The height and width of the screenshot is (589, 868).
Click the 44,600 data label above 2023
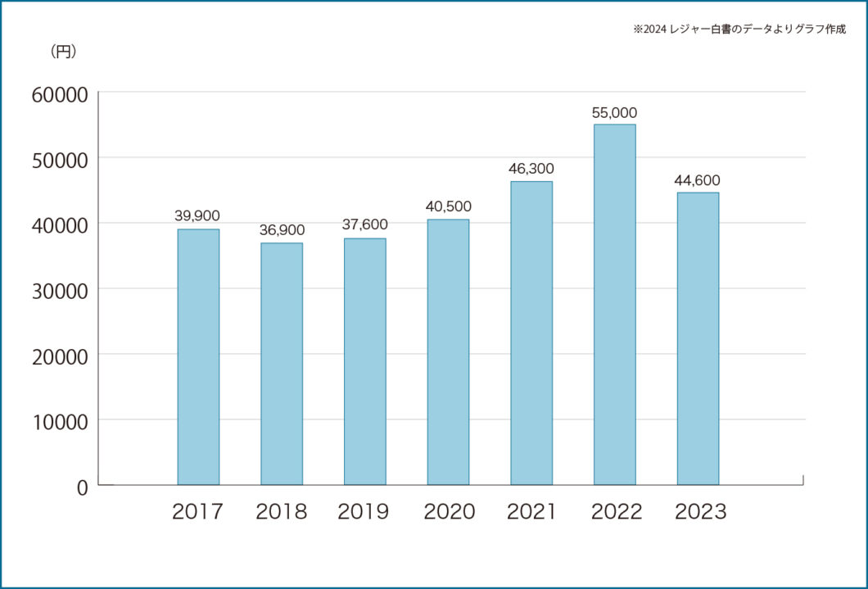click(x=698, y=179)
